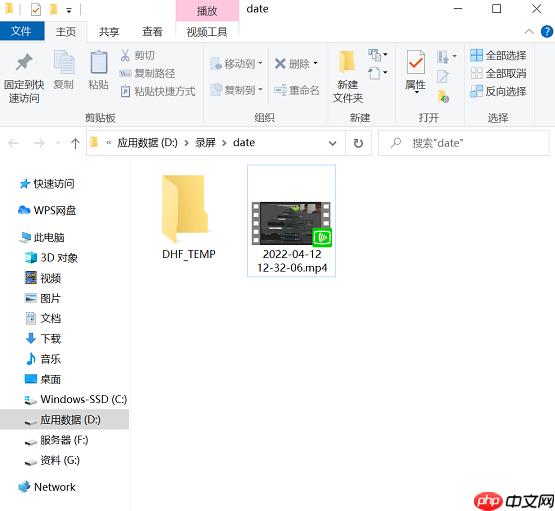Image resolution: width=555 pixels, height=511 pixels.
Task: Open the Video Tools tab
Action: [207, 32]
